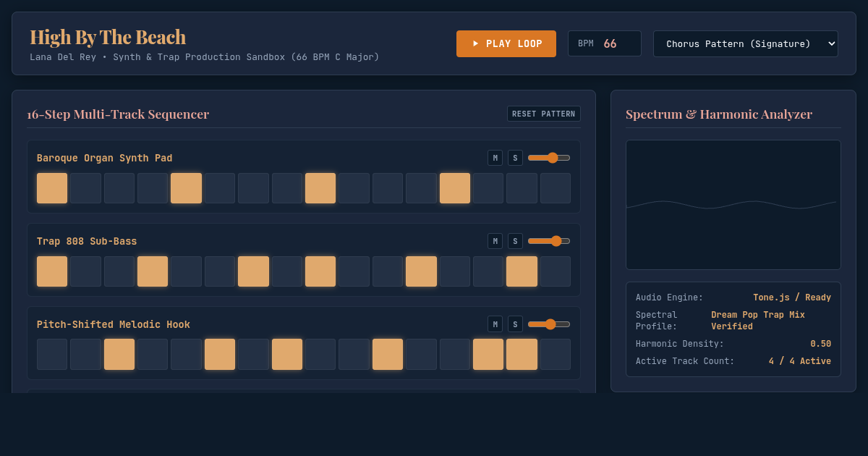Enable step 1 on Pitch-Shifted Melodic Hook

tap(52, 355)
